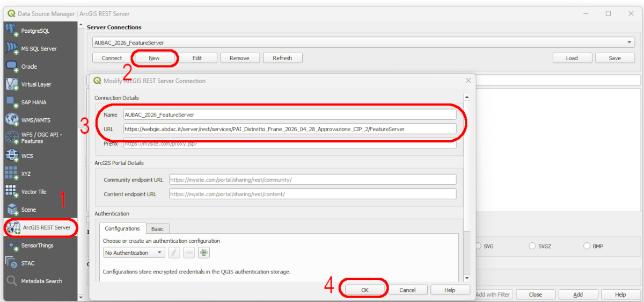Screen dimensions: 644x302
Task: Click the Edit connection button
Action: (197, 58)
